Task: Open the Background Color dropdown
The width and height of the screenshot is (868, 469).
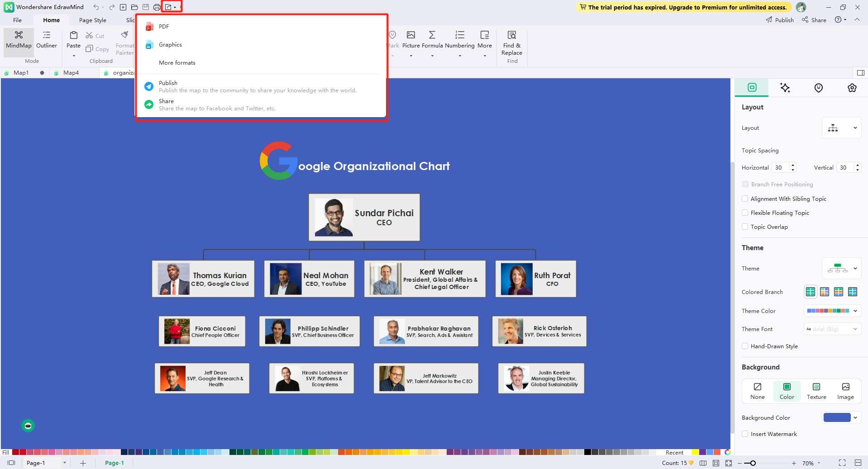Action: pos(841,417)
